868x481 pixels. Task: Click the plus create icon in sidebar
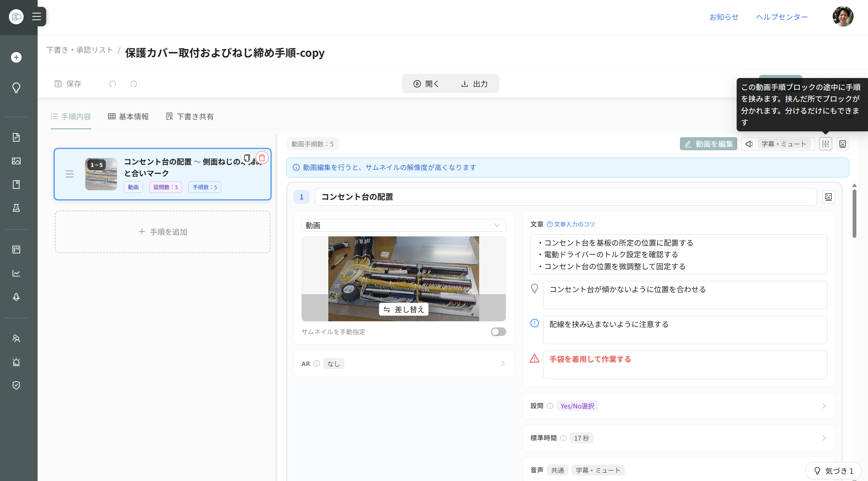16,57
